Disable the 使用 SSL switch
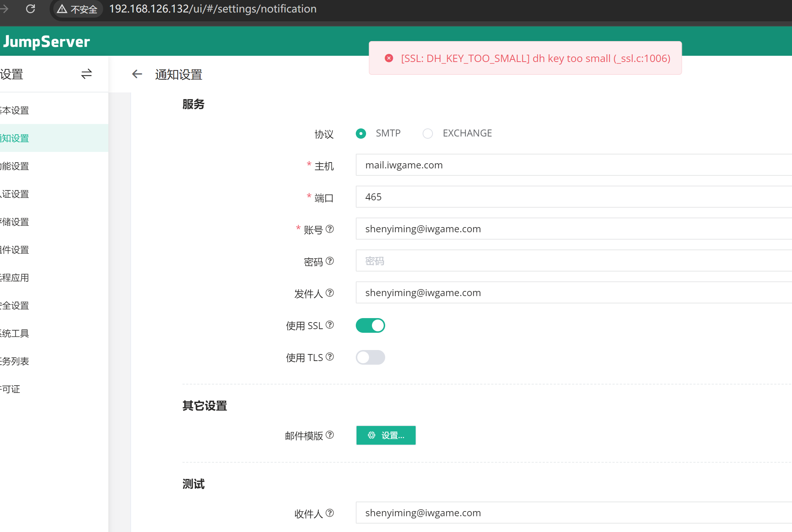Viewport: 792px width, 532px height. [x=370, y=325]
